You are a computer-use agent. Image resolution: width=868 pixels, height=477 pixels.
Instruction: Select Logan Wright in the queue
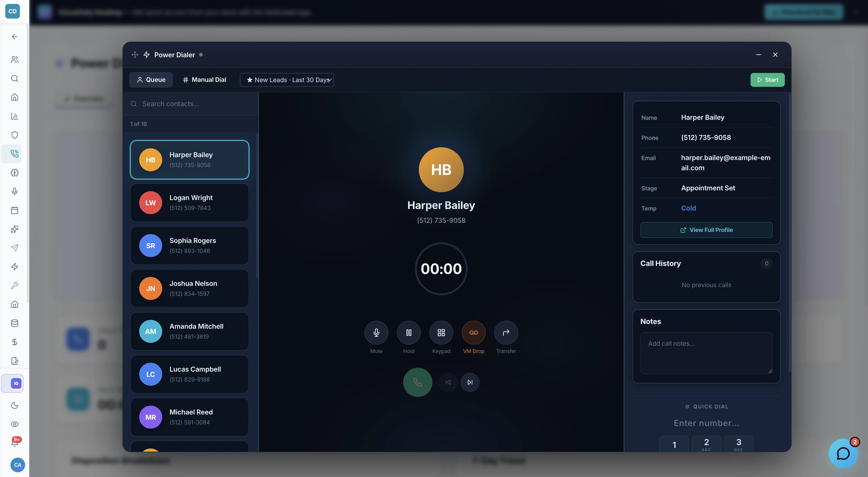190,202
